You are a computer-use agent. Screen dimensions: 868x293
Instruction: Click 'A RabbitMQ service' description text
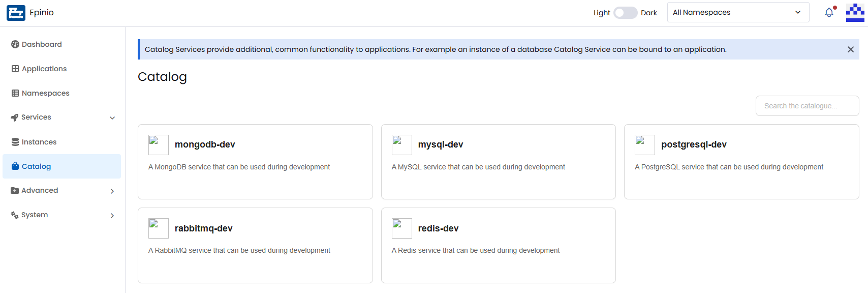tap(239, 250)
